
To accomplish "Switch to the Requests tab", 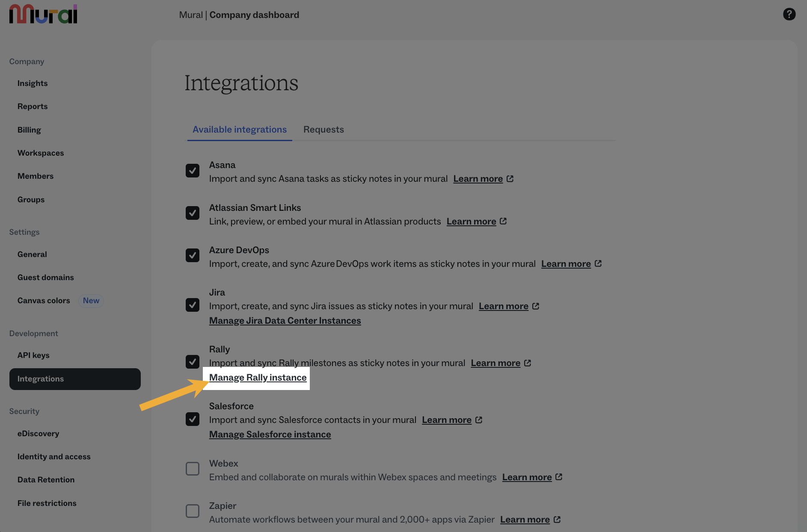I will (323, 130).
